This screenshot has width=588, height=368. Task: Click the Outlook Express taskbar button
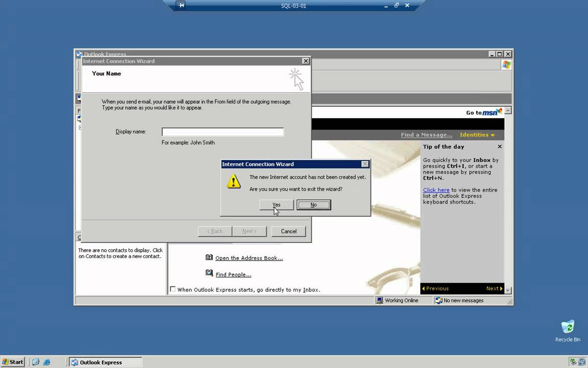pos(105,362)
